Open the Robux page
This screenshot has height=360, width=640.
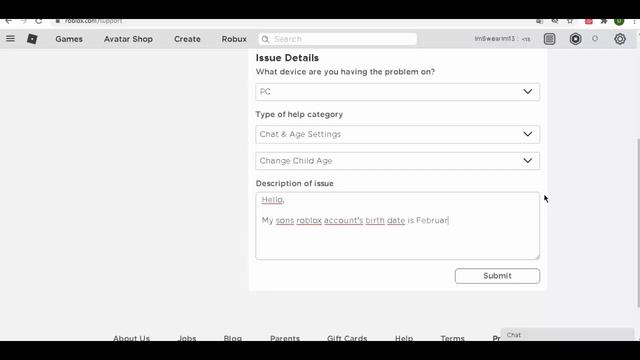pos(234,39)
